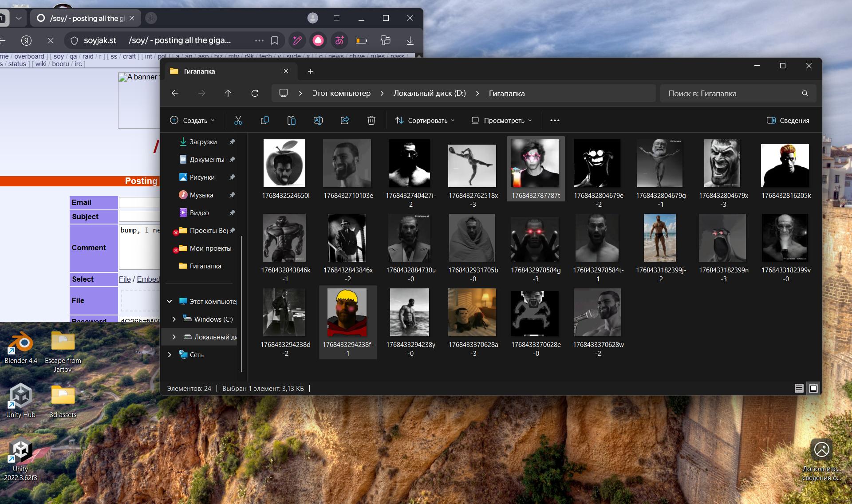Click the Embed link on the webpage
The image size is (852, 504).
coord(148,279)
